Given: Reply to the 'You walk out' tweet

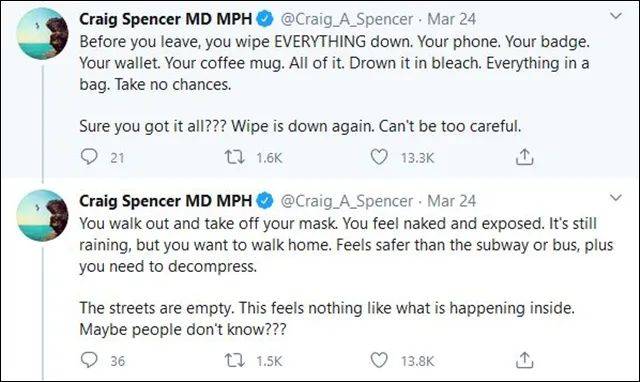Looking at the screenshot, I should pos(89,360).
